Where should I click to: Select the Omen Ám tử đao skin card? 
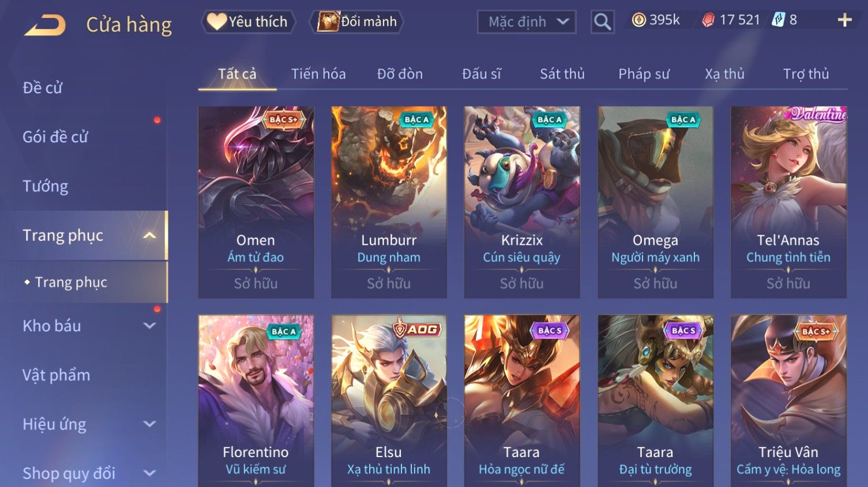(256, 202)
